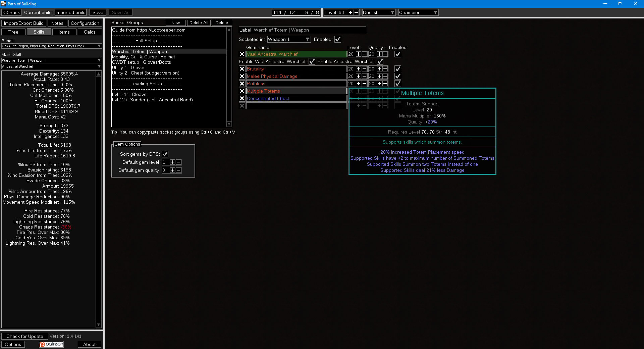Switch to the Calcs tab

point(90,32)
